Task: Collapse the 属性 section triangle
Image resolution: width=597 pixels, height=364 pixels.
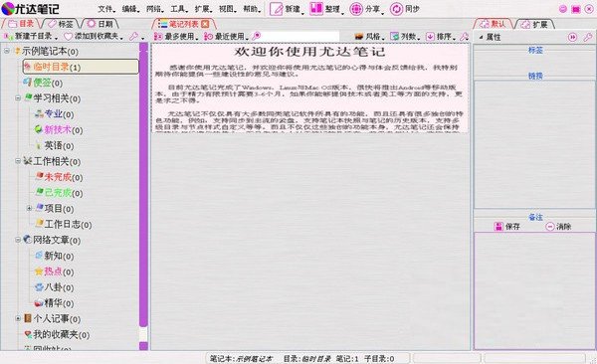Action: tap(481, 38)
